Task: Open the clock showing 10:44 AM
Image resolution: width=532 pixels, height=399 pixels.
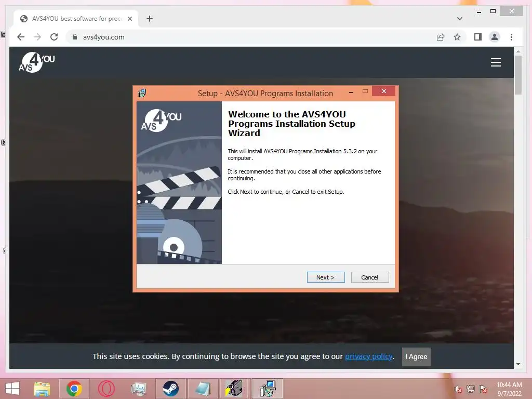Action: [x=509, y=389]
